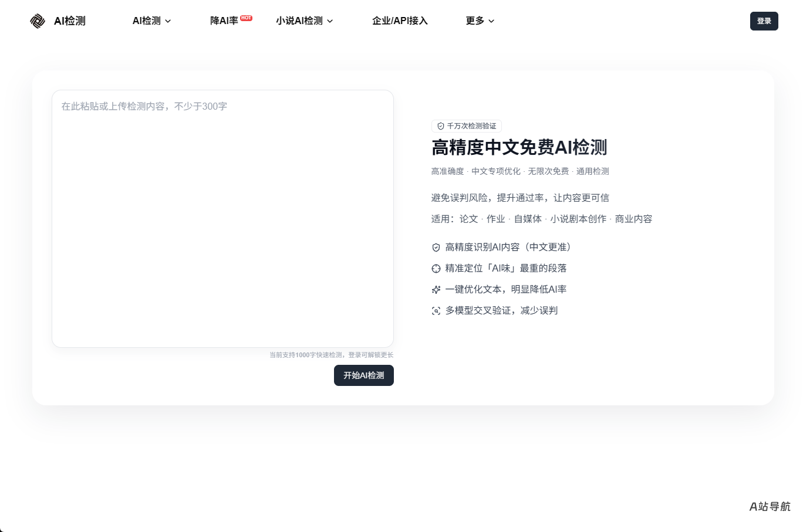This screenshot has width=803, height=532.
Task: Start detection with 开始AI检测 button
Action: (x=364, y=375)
